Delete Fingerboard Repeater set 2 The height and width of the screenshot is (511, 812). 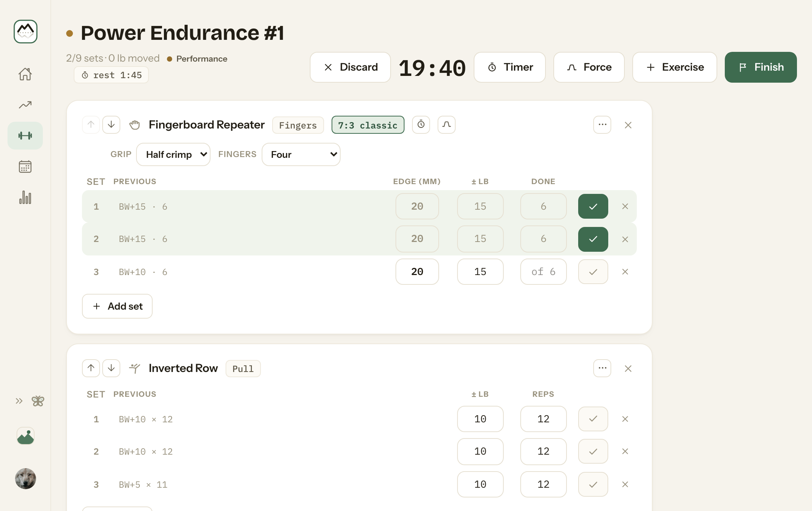(625, 239)
